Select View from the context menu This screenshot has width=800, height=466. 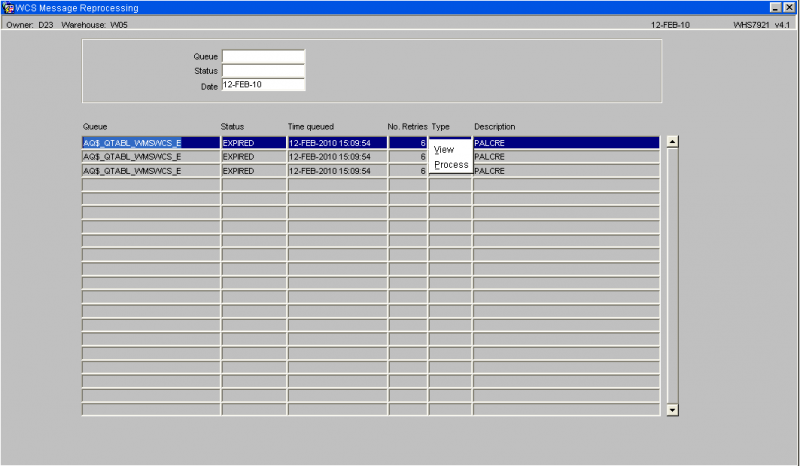pos(443,150)
